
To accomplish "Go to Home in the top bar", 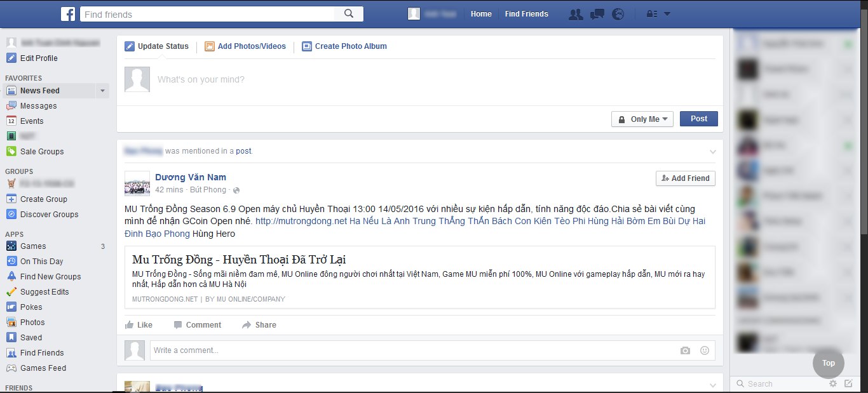I will (x=481, y=14).
